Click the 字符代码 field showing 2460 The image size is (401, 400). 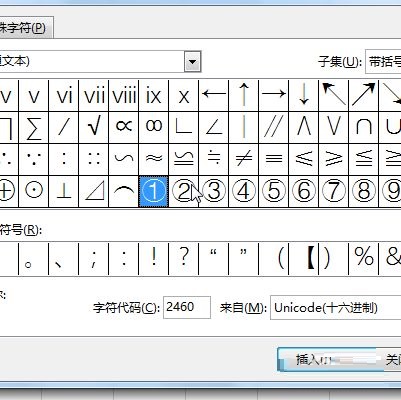coord(187,307)
